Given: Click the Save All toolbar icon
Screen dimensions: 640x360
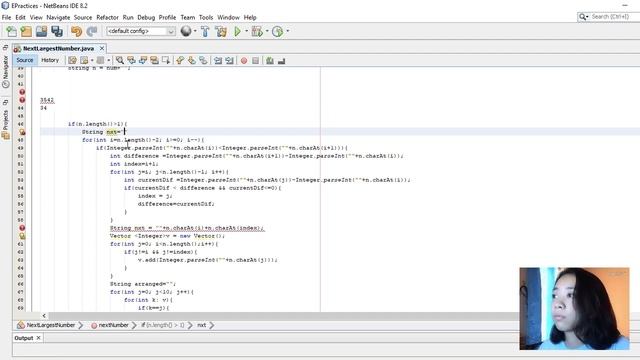Looking at the screenshot, I should 57,31.
